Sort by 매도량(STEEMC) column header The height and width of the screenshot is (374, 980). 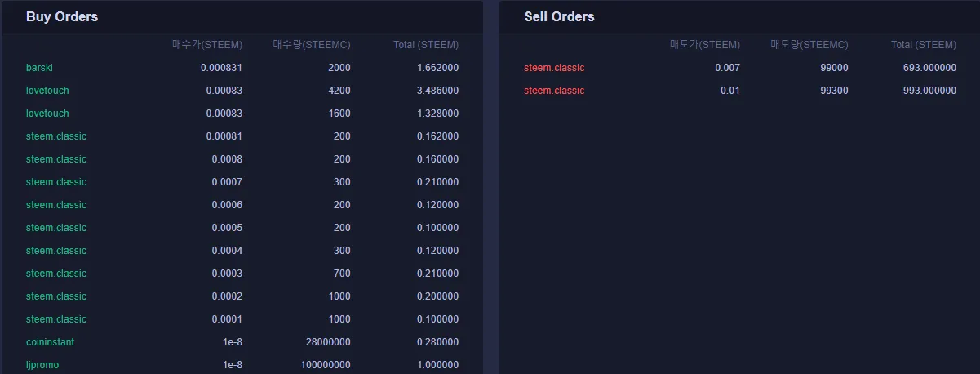coord(809,45)
